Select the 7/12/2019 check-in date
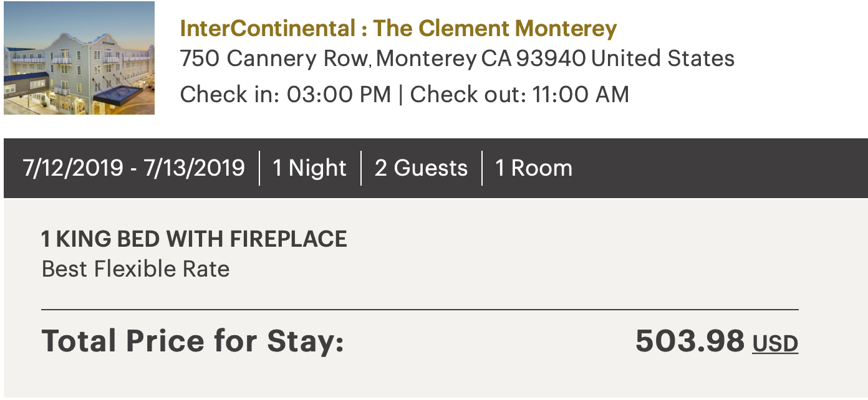The image size is (868, 400). [73, 168]
